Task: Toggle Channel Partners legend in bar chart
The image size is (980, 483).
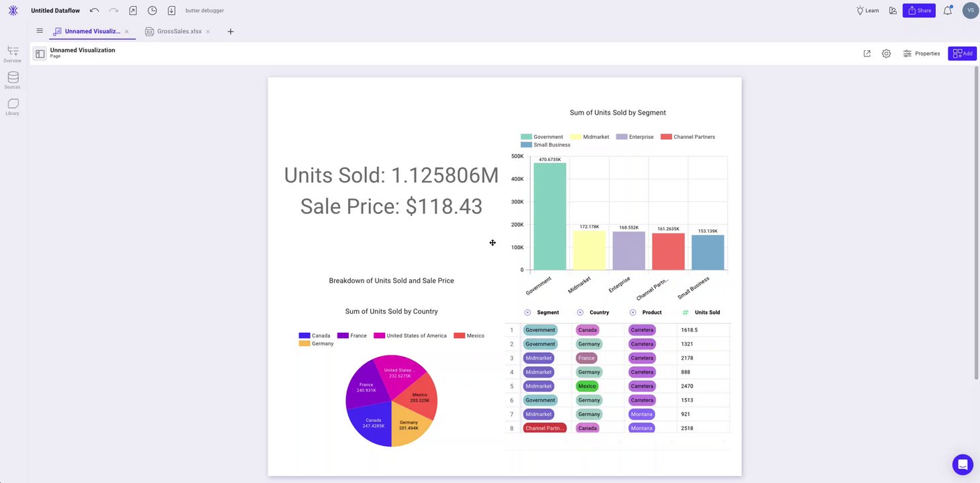Action: pos(688,137)
